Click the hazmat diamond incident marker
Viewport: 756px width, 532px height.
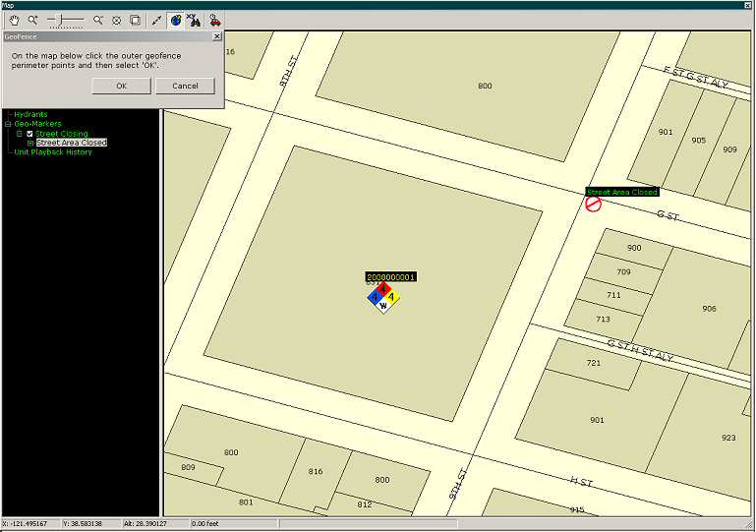(x=383, y=298)
